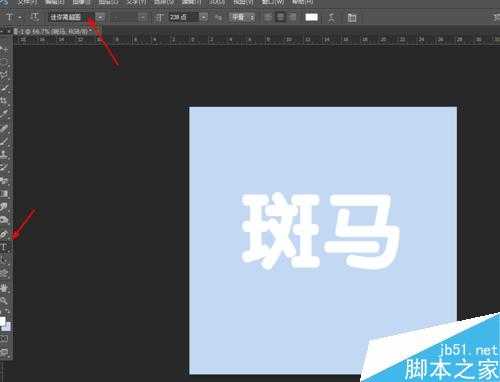Open the 帮助(H) menu
The width and height of the screenshot is (500, 382).
[x=302, y=2]
